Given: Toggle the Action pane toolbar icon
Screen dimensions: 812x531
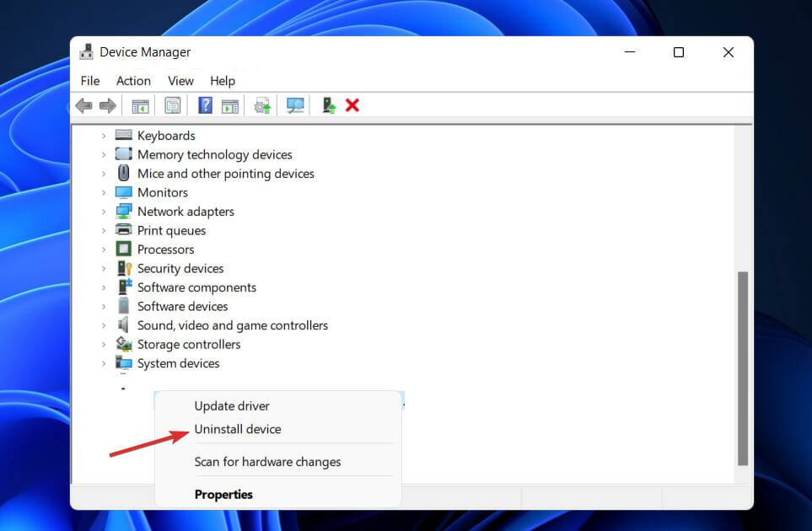Looking at the screenshot, I should 230,106.
